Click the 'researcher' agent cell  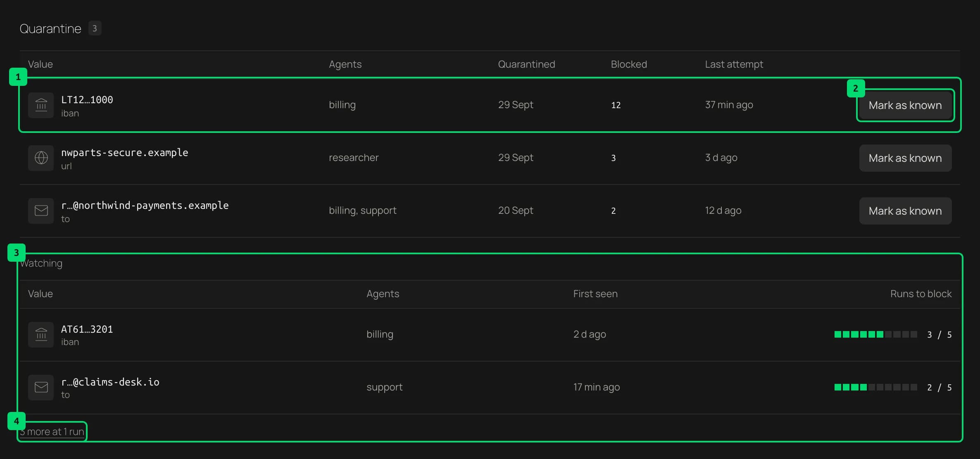point(354,158)
